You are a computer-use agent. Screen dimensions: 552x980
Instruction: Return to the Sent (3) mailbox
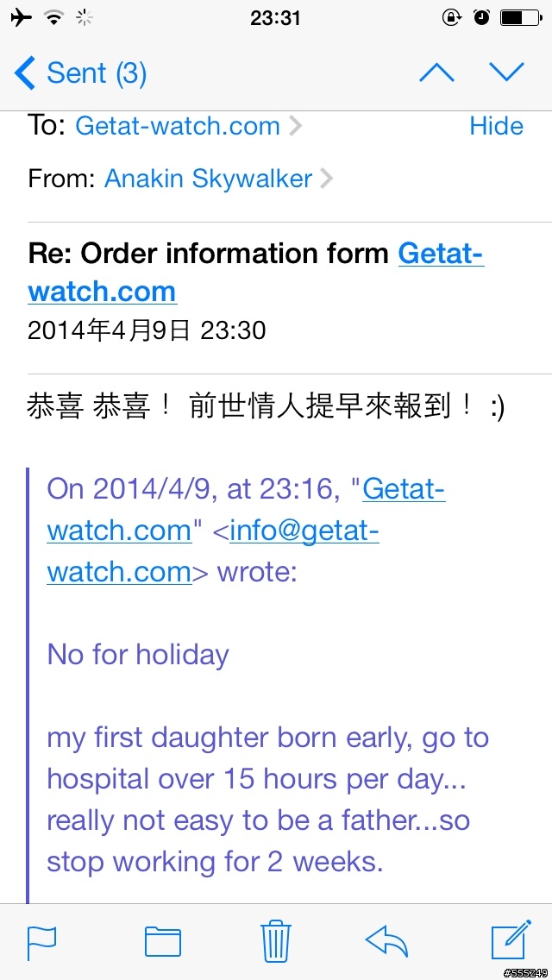coord(80,72)
